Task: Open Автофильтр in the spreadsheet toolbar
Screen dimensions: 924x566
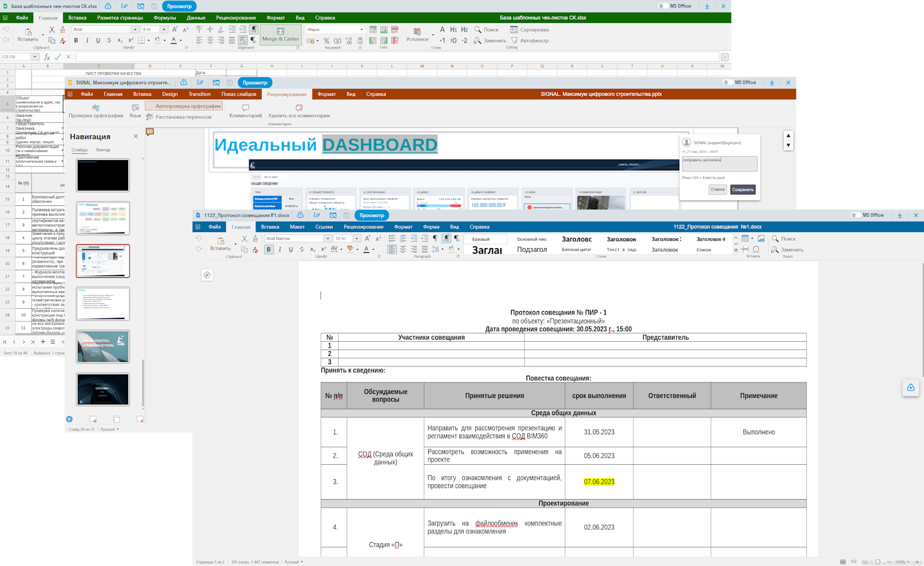Action: click(529, 41)
